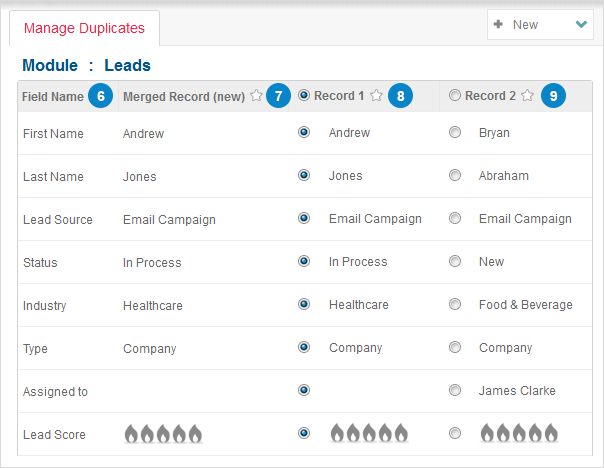The image size is (604, 468).
Task: Click the Lead Score field label
Action: click(x=54, y=434)
